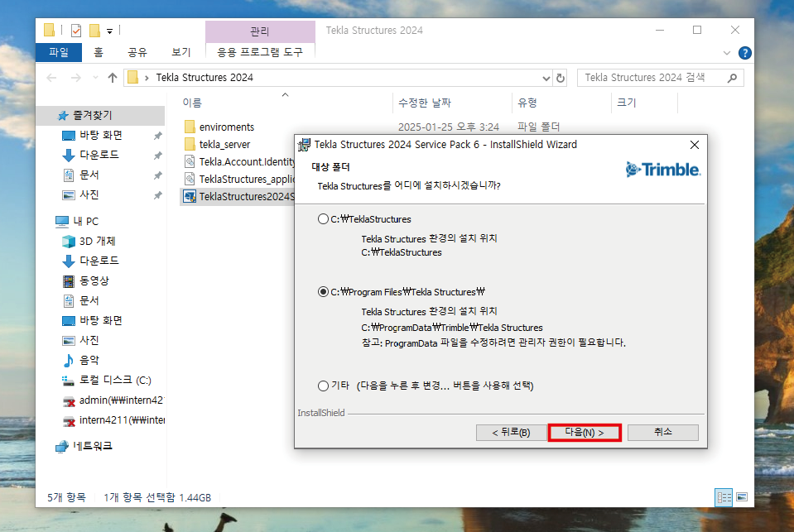Sort by the 이름 column header
Image resolution: width=794 pixels, height=532 pixels.
click(192, 103)
